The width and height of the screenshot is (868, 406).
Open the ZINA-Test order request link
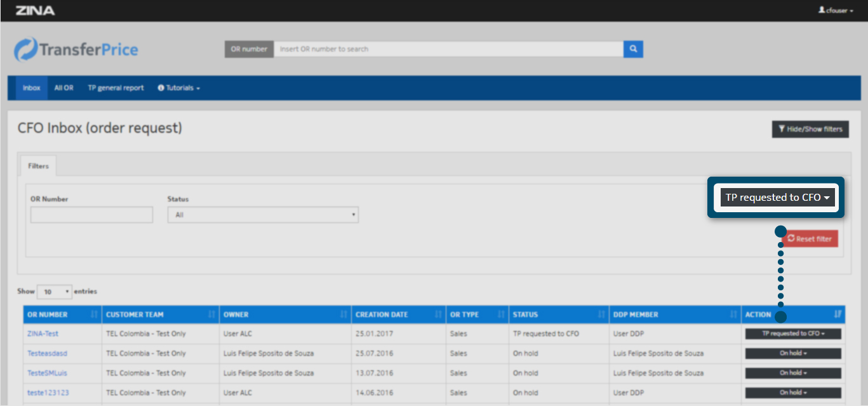coord(43,334)
